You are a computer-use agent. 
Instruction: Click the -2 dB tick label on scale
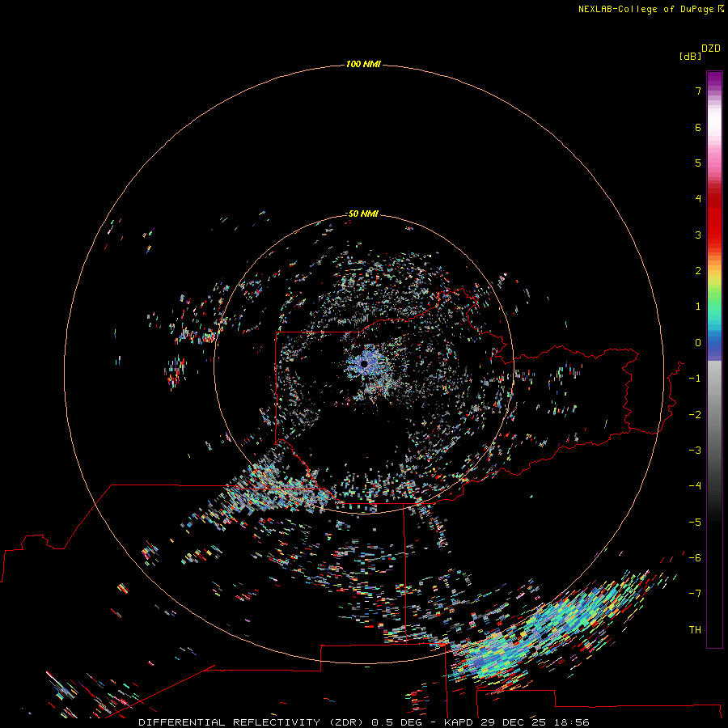(695, 415)
